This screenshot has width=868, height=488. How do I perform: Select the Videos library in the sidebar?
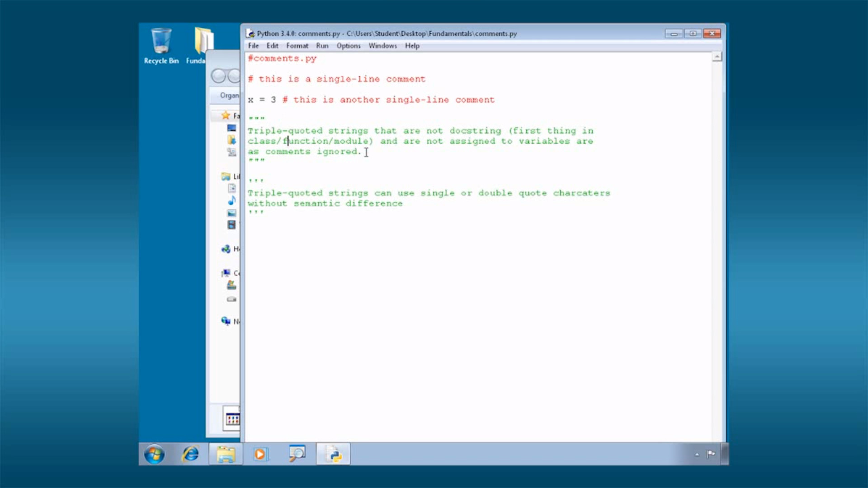coord(231,225)
